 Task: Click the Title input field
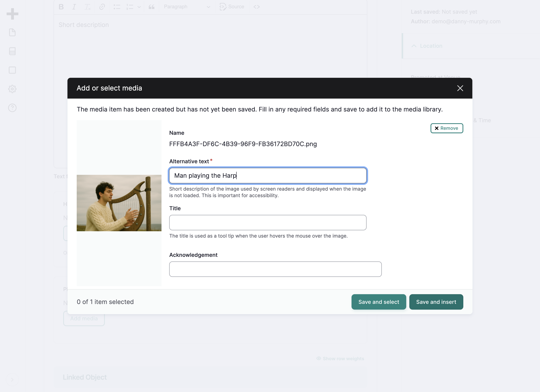[268, 222]
